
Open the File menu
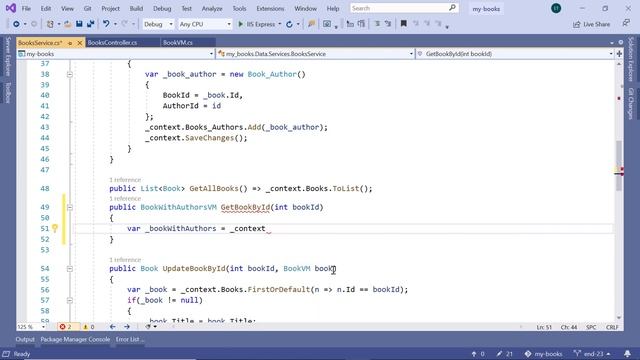[x=26, y=9]
